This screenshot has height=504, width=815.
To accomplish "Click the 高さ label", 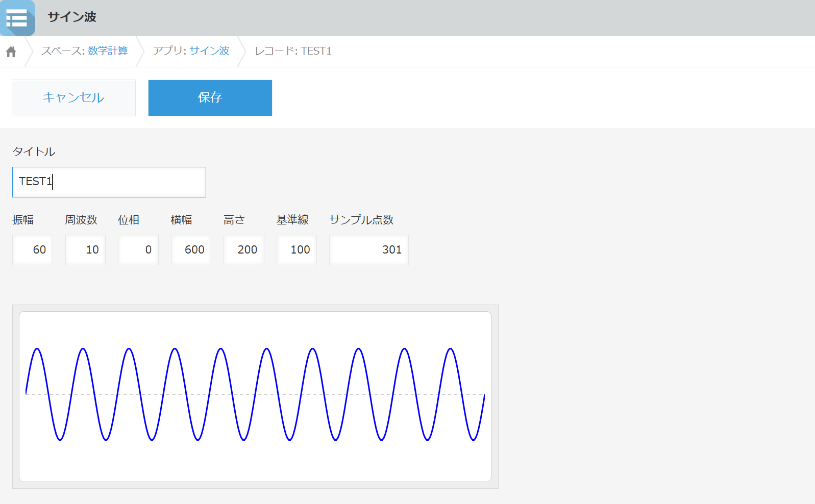I will 234,220.
